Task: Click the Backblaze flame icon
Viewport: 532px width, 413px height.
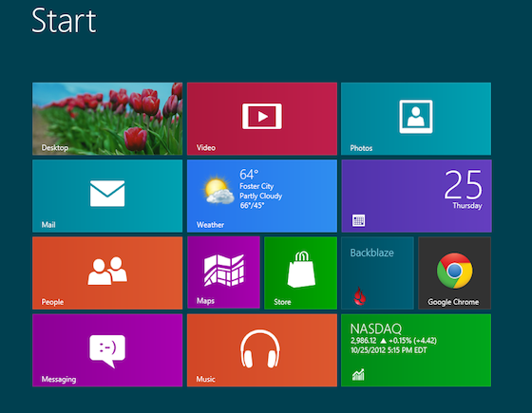Action: coord(360,296)
